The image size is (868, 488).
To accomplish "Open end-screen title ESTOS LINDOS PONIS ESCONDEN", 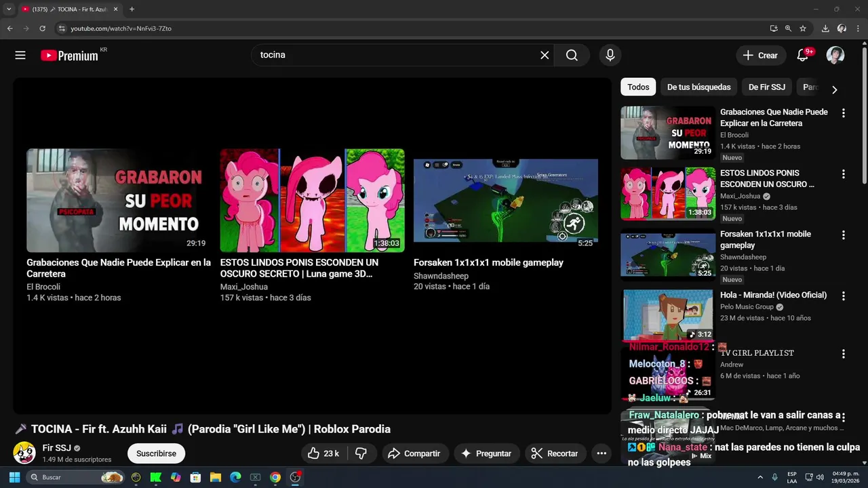I will pos(299,268).
